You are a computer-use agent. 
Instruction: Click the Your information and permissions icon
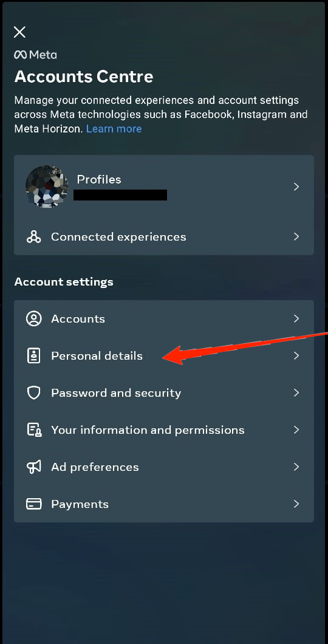34,430
